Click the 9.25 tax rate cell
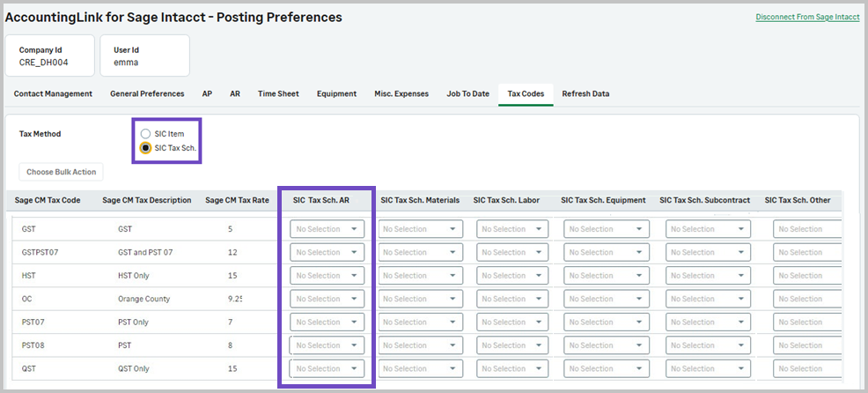 [235, 299]
